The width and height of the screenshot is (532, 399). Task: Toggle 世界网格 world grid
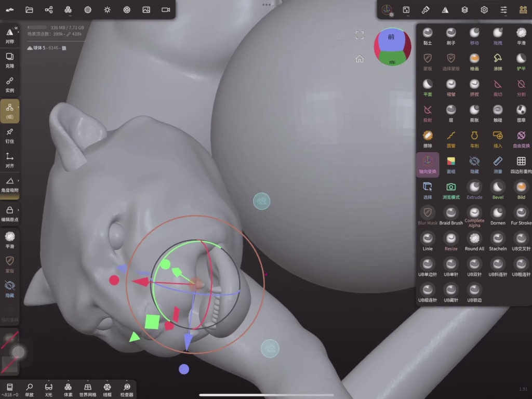(x=88, y=390)
